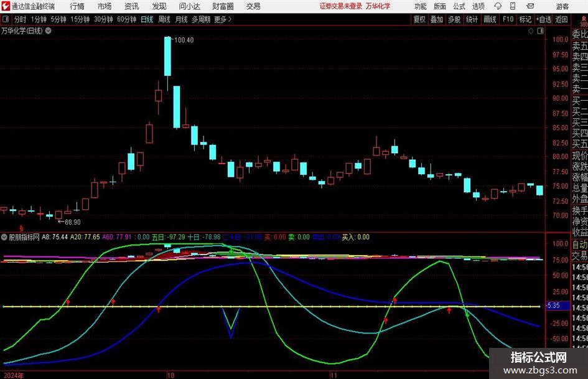
Task: Switch chart to 1分钟 period
Action: [x=39, y=19]
